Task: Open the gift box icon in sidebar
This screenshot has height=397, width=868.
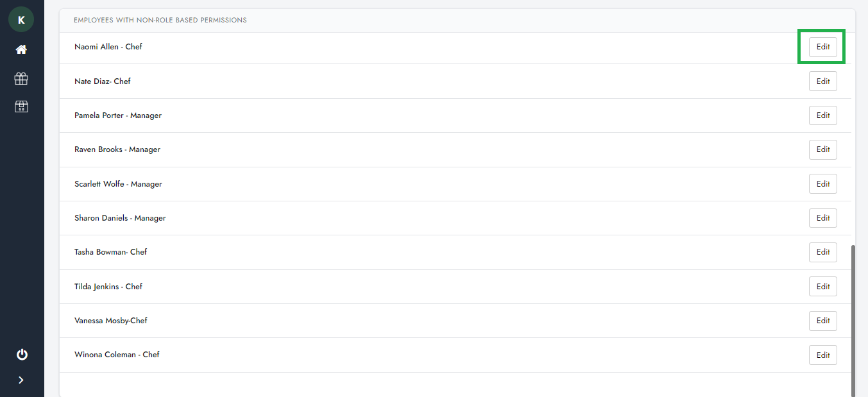Action: pos(21,78)
